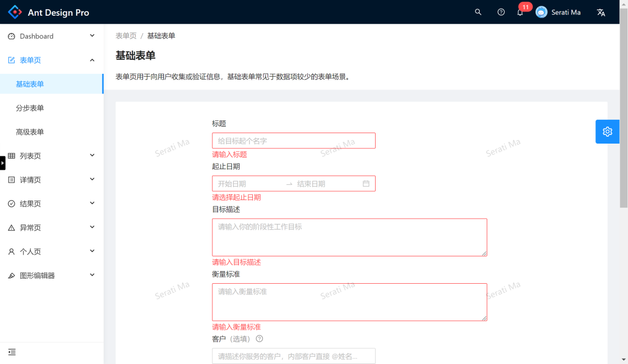Image resolution: width=628 pixels, height=364 pixels.
Task: Expand the Dashboard menu chevron
Action: pyautogui.click(x=92, y=35)
